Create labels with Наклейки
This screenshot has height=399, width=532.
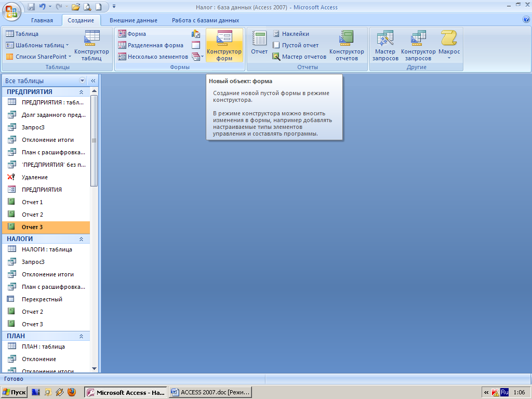tap(291, 34)
